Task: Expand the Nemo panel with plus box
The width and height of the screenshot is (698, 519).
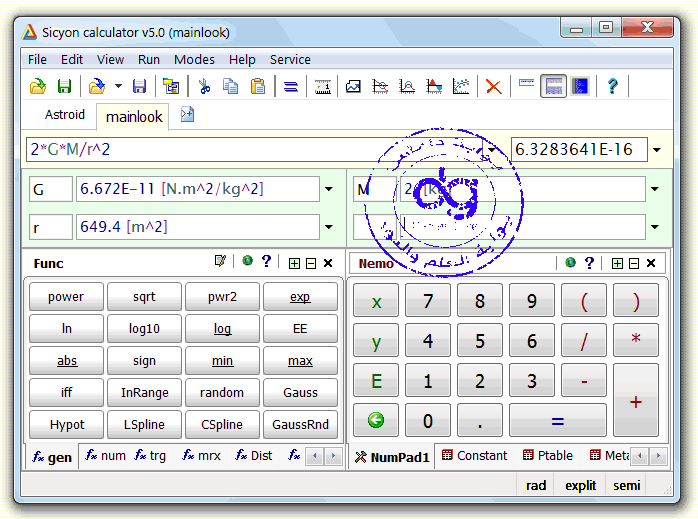Action: 617,264
